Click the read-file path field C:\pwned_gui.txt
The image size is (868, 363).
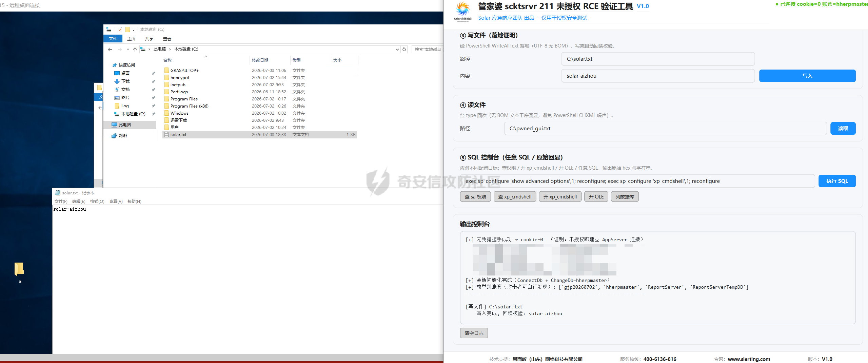665,129
